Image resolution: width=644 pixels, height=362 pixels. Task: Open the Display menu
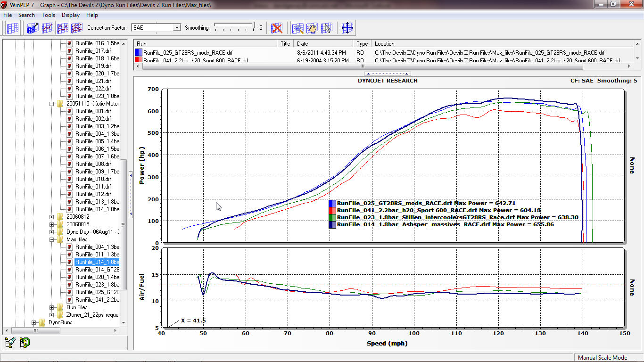(70, 15)
